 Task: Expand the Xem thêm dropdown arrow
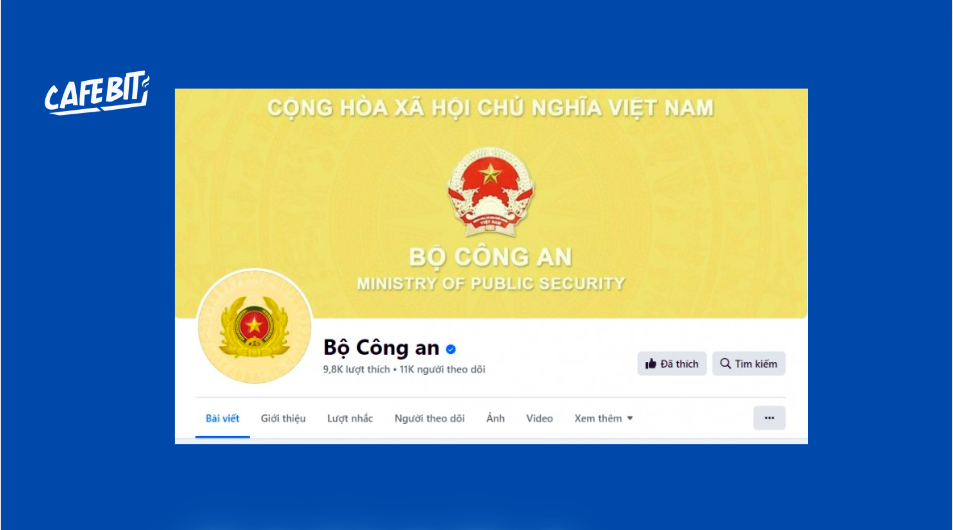click(630, 418)
